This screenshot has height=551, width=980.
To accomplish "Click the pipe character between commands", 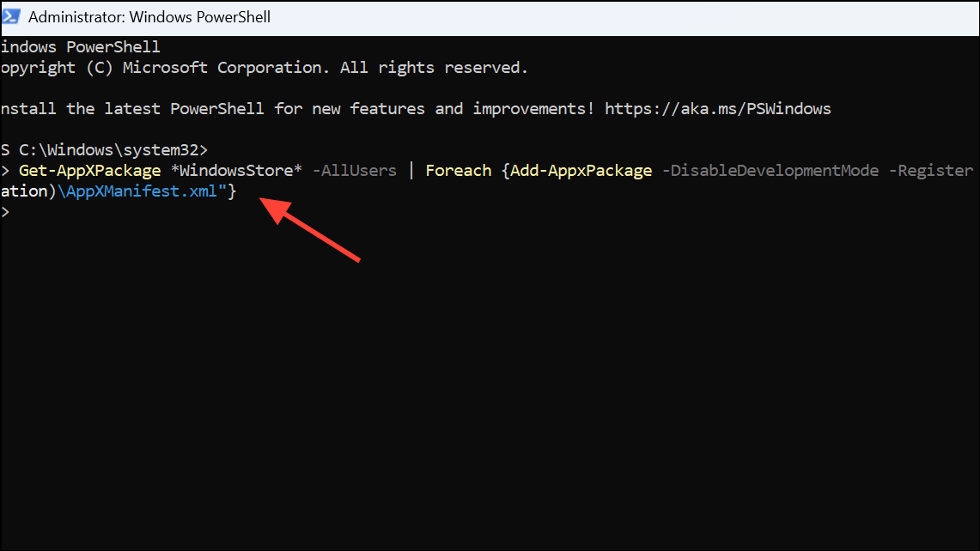I will click(x=411, y=170).
